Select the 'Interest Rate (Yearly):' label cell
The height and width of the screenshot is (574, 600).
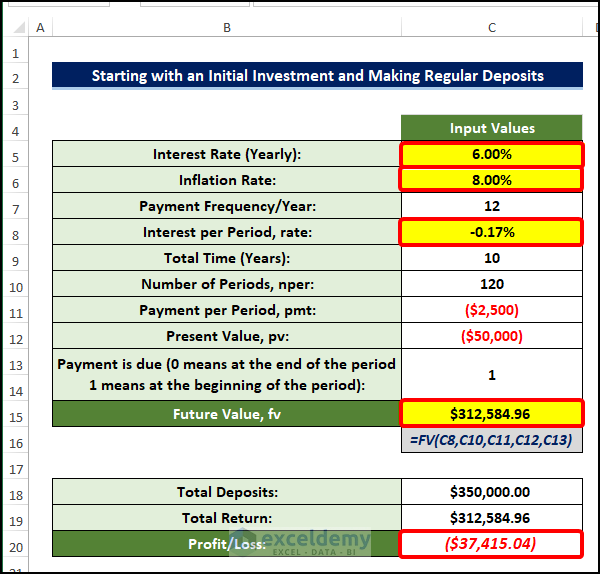(x=227, y=154)
